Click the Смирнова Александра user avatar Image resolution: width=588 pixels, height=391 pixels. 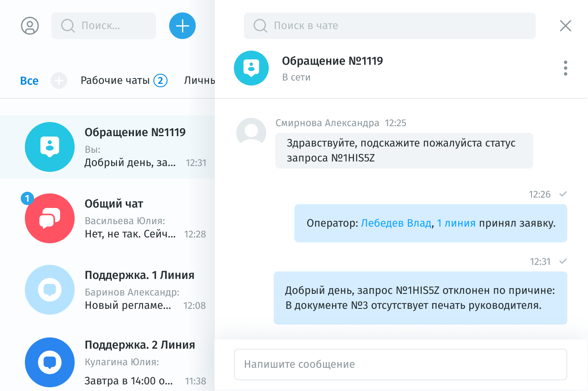click(x=251, y=132)
